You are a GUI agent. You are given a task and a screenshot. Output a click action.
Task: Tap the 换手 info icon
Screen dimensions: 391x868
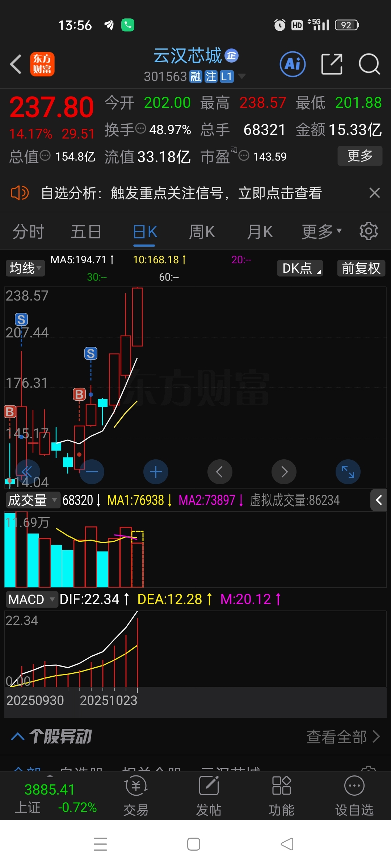tap(140, 128)
